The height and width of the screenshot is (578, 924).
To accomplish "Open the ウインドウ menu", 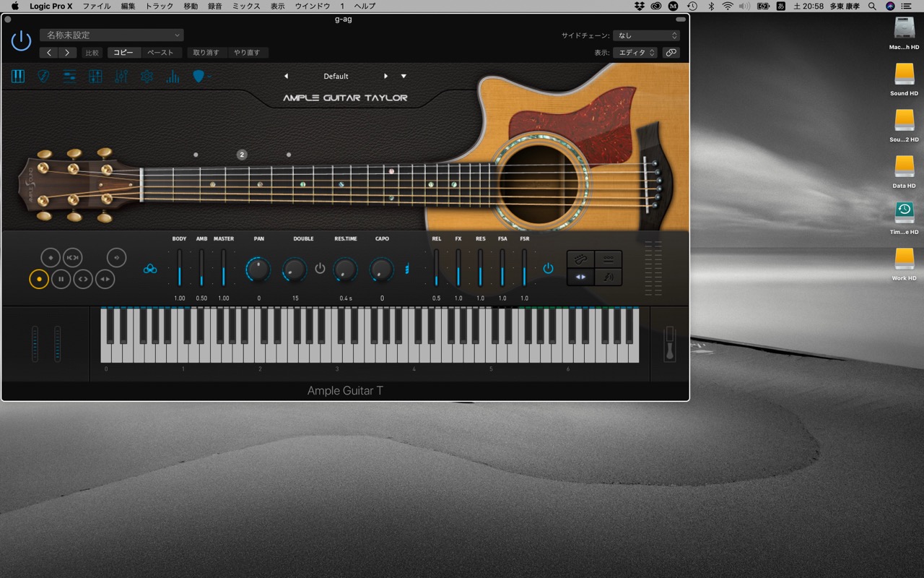I will (313, 6).
